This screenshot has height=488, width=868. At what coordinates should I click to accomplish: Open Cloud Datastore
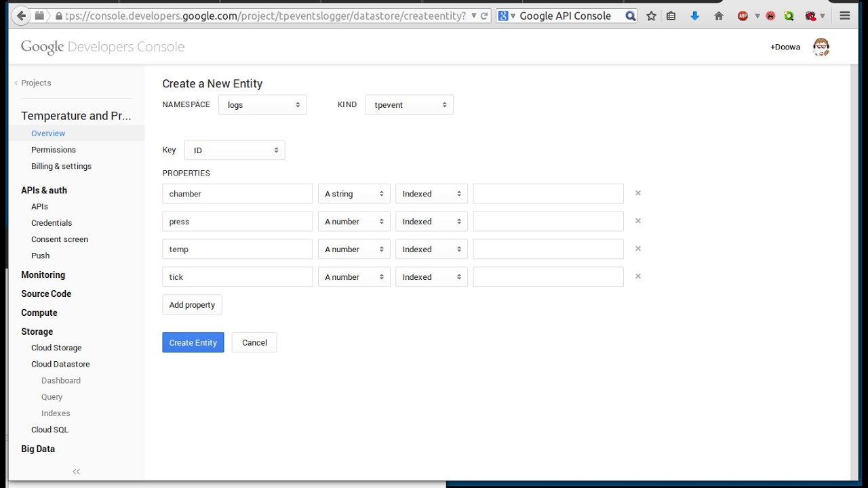60,364
